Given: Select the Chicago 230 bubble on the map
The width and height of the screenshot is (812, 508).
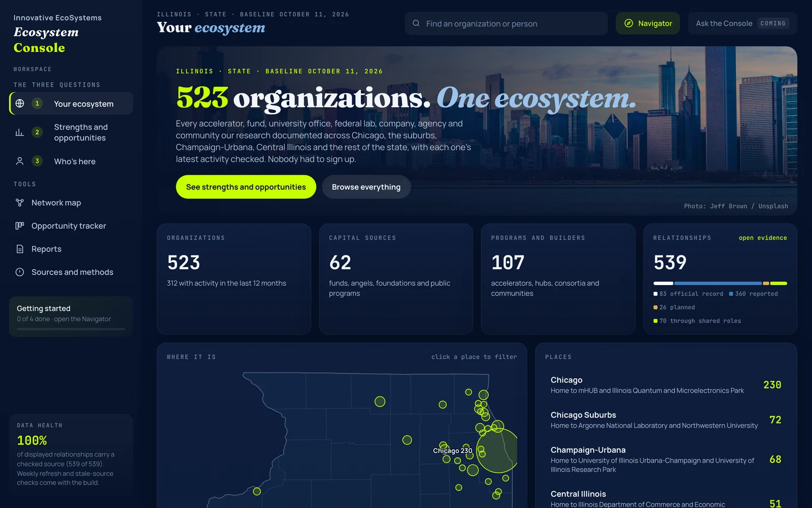Looking at the screenshot, I should pos(498,450).
